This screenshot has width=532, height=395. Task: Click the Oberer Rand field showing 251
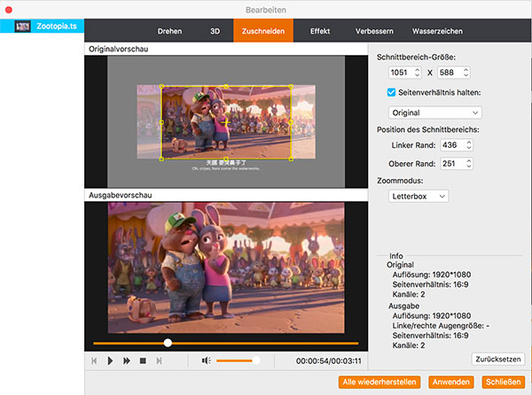(x=457, y=164)
